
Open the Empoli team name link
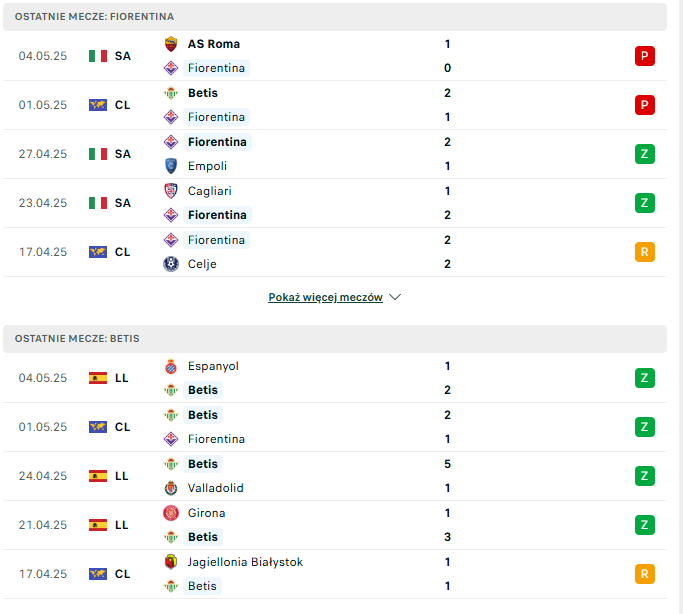pos(207,166)
